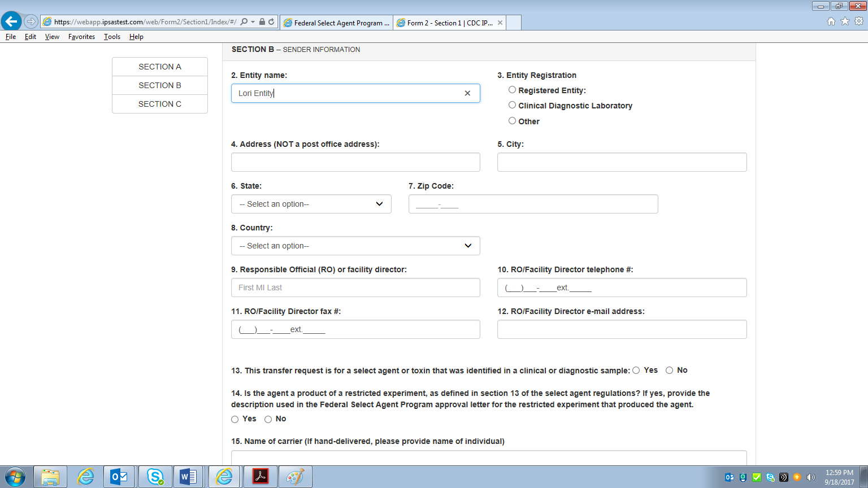Click the Skype icon in system tray
The height and width of the screenshot is (488, 868).
tap(770, 477)
